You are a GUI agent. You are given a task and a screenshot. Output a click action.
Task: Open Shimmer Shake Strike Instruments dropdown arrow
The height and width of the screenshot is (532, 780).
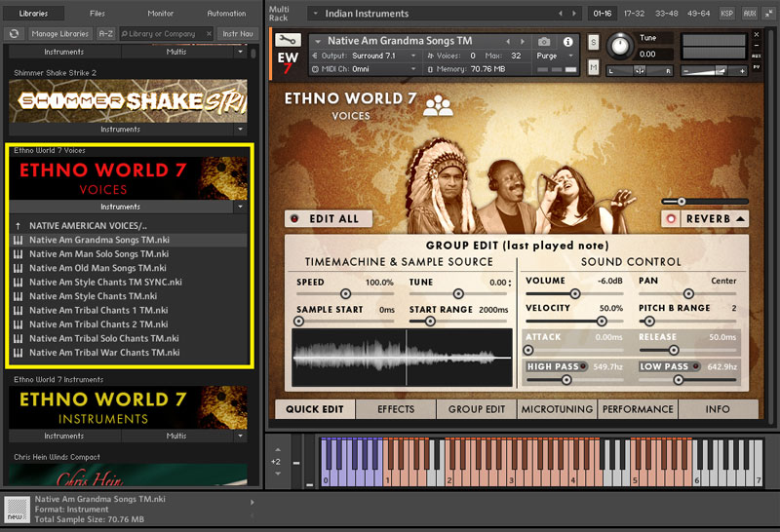pos(240,130)
